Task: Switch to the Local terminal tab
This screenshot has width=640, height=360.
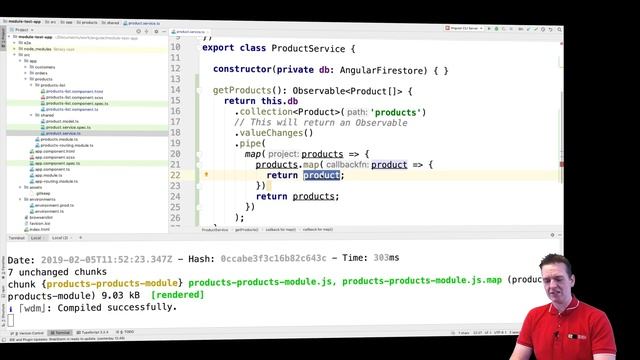Action: (37, 238)
